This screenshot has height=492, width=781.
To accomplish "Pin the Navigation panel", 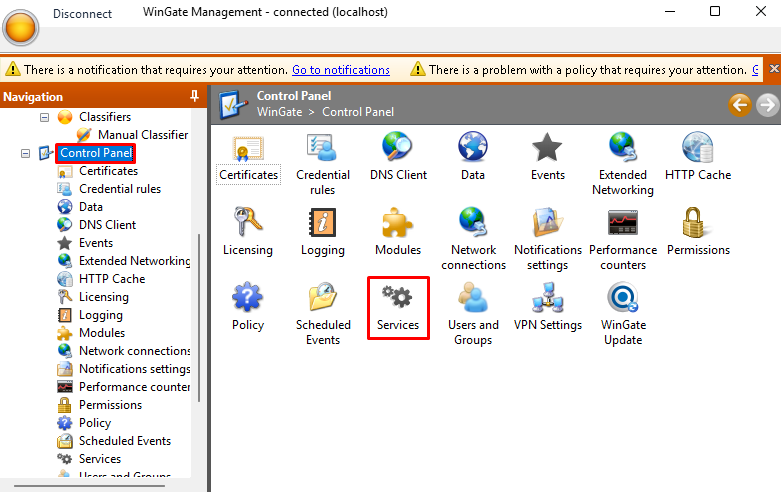I will pyautogui.click(x=195, y=96).
